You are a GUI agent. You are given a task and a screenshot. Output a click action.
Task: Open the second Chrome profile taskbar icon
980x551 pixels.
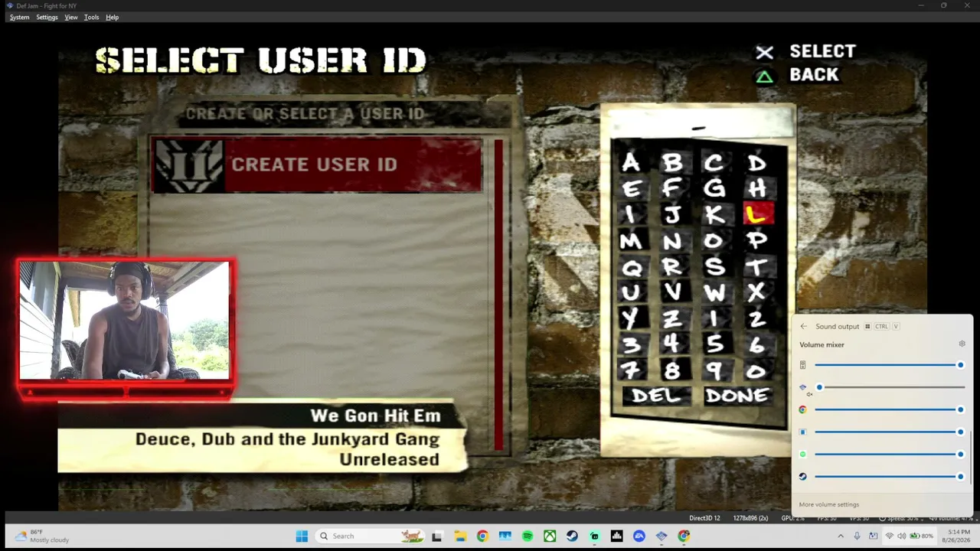(684, 536)
